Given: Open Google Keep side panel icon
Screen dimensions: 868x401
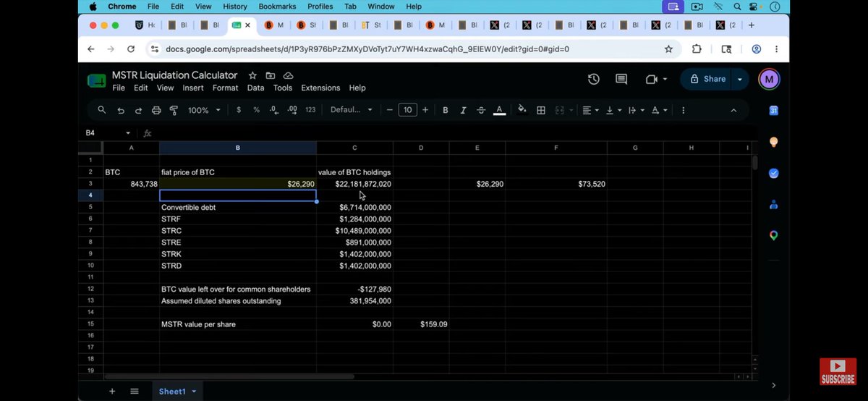Looking at the screenshot, I should pos(773,142).
